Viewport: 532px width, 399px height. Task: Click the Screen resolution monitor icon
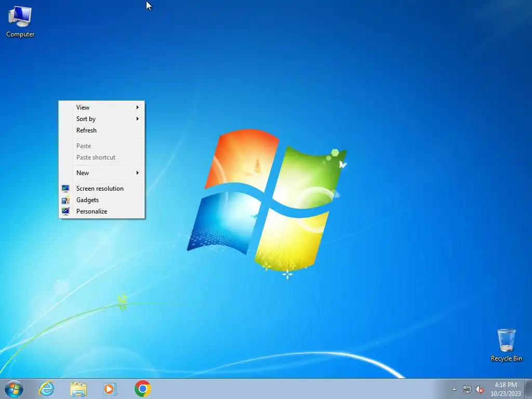tap(65, 188)
